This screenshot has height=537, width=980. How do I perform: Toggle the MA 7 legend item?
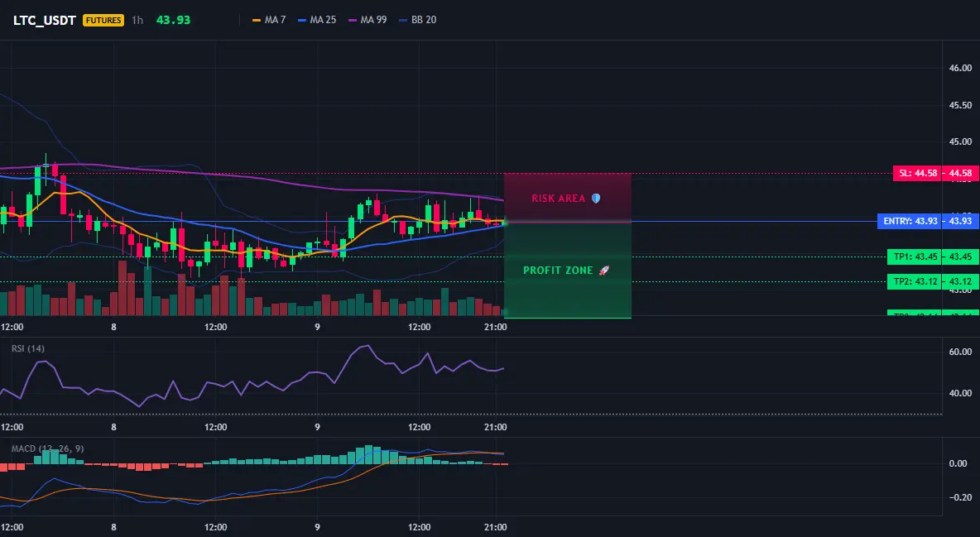269,20
